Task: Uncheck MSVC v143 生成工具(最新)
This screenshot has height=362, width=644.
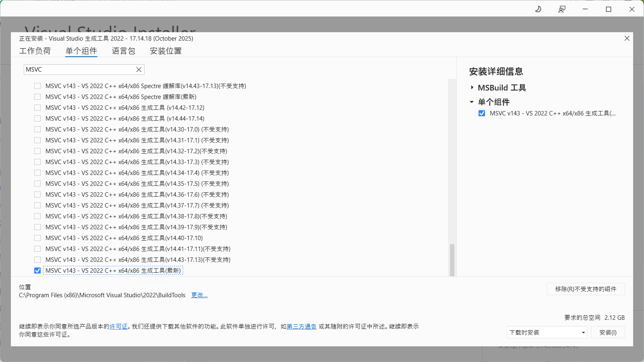Action: click(37, 270)
